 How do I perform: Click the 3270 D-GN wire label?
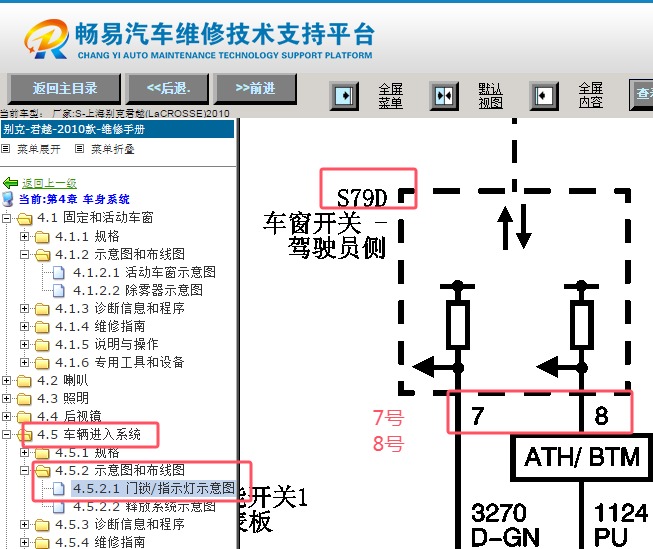click(505, 525)
